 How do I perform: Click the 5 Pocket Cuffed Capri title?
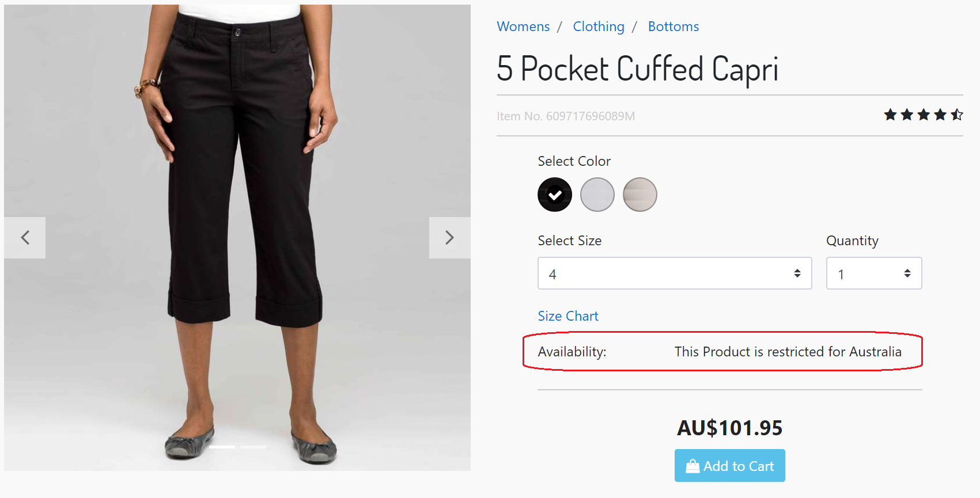637,69
